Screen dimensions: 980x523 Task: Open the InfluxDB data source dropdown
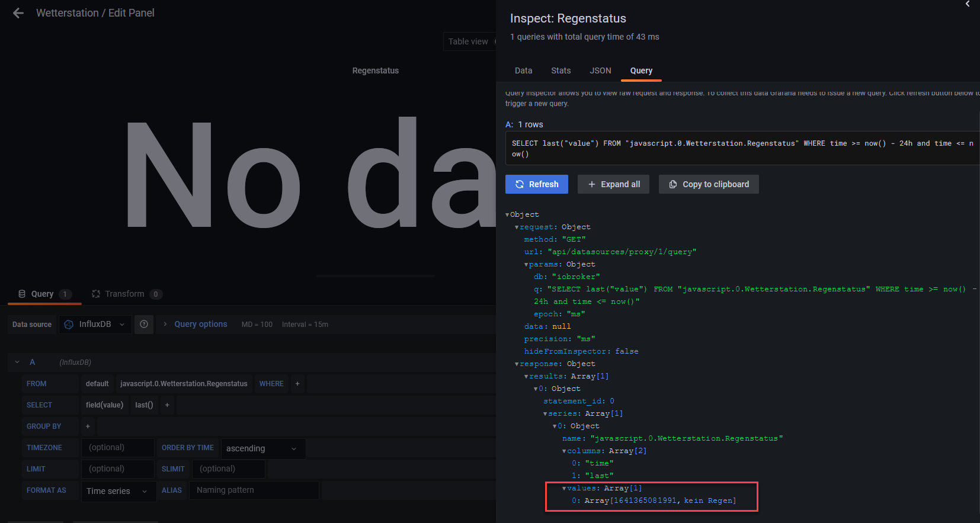(95, 325)
